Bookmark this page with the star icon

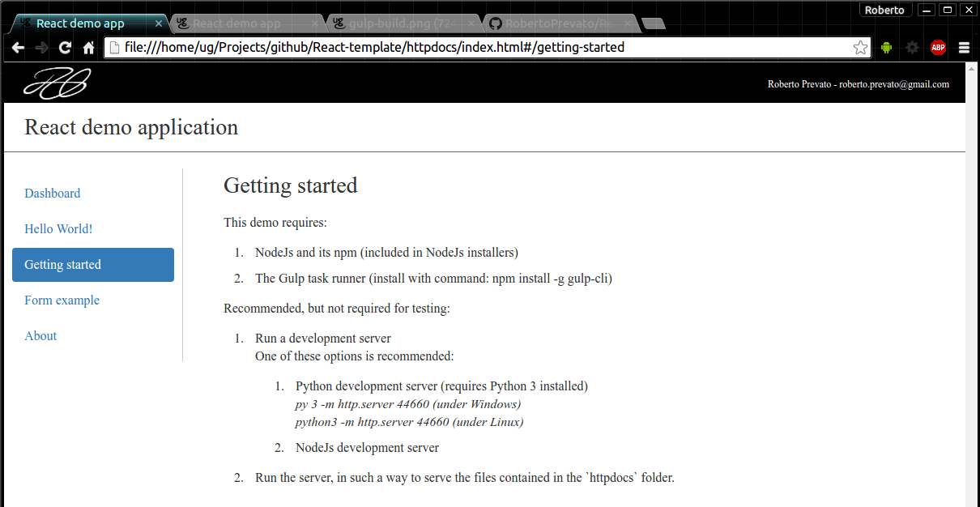860,48
